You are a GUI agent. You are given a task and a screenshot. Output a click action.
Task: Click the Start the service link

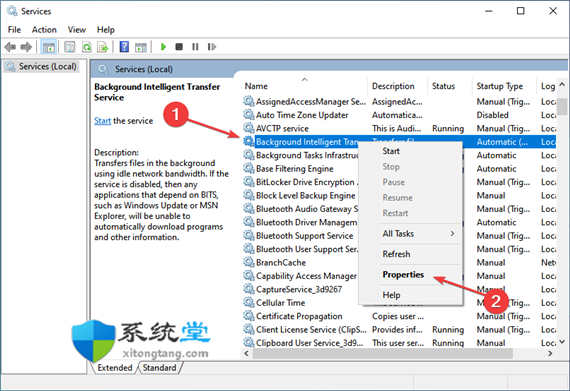click(103, 121)
